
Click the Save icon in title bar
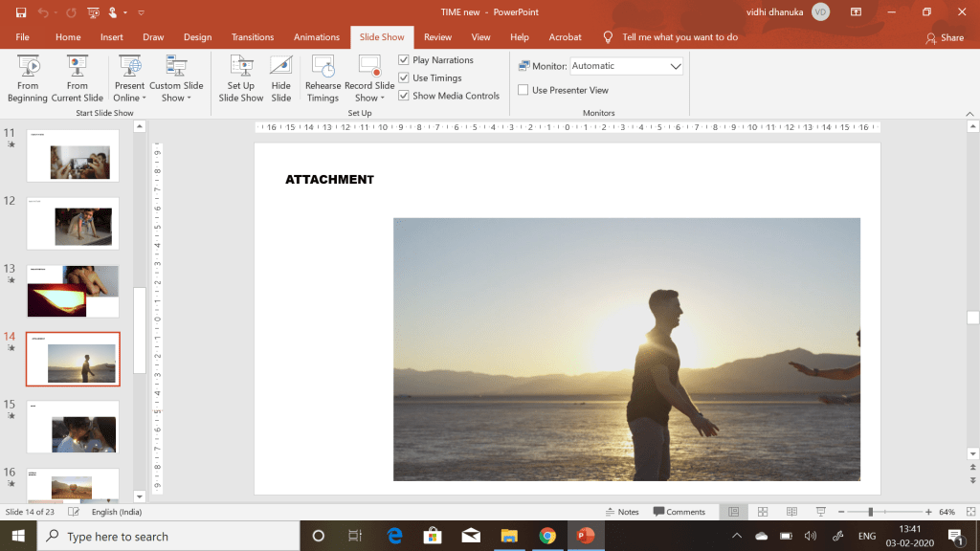coord(20,12)
